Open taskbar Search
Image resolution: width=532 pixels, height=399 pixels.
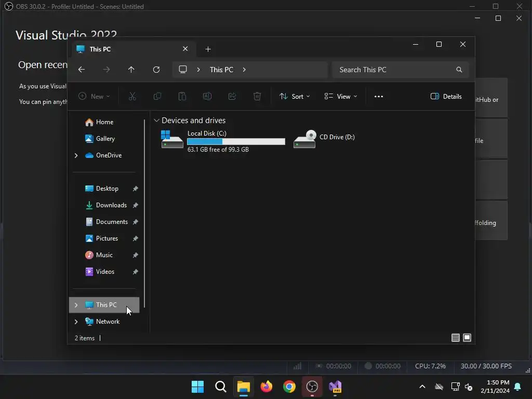(220, 387)
